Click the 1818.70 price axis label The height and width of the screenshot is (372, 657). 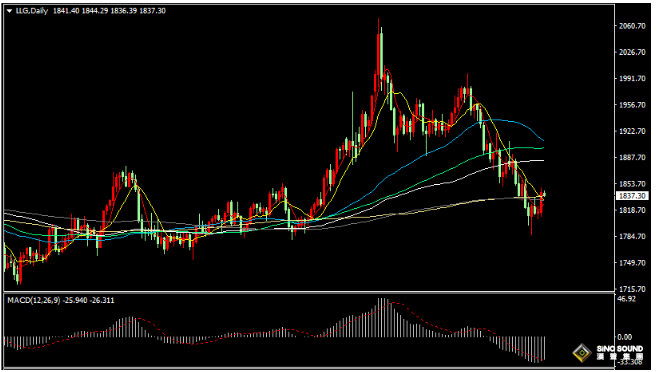coord(632,210)
